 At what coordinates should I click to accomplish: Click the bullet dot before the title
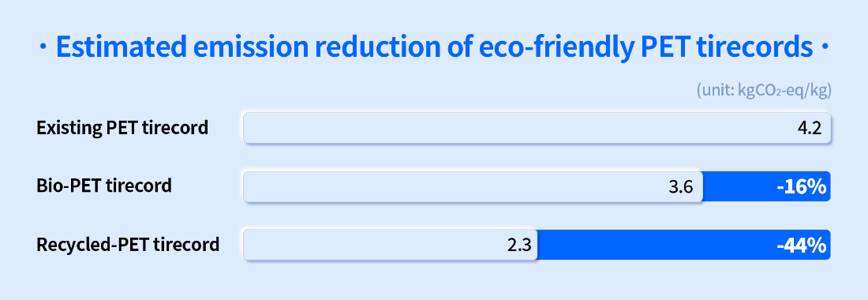(43, 49)
